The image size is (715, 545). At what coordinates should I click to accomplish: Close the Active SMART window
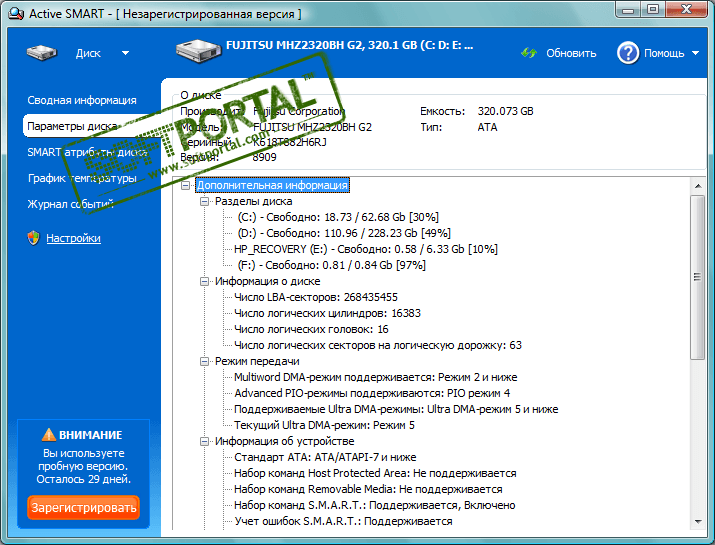click(x=686, y=10)
